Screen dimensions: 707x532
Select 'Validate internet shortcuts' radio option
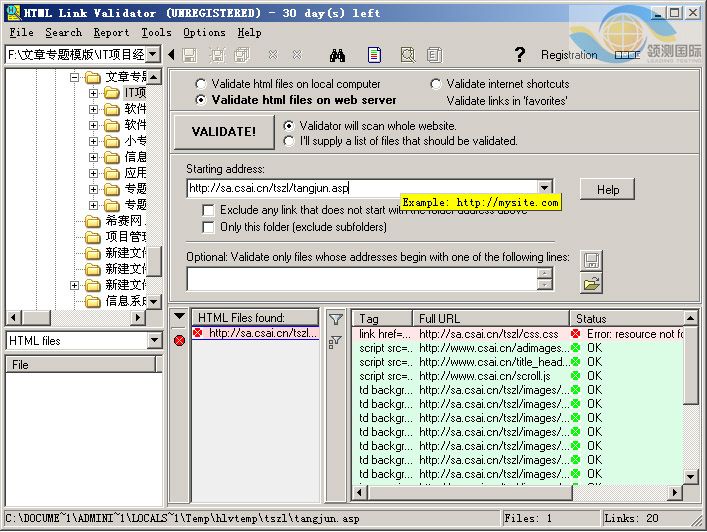[436, 84]
